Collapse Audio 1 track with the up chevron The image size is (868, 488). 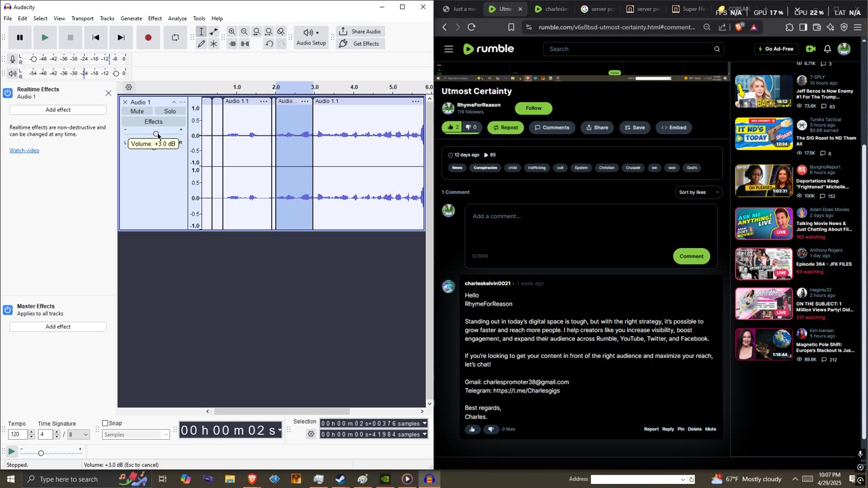[174, 102]
